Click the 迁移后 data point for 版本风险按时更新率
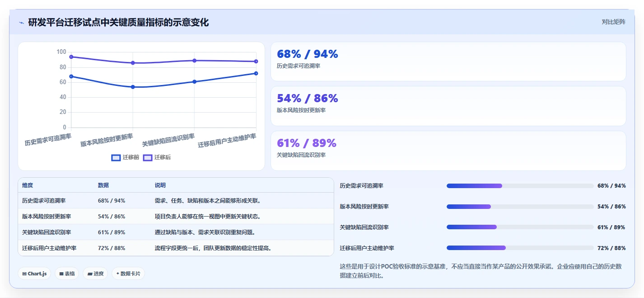This screenshot has width=644, height=298. click(x=133, y=63)
